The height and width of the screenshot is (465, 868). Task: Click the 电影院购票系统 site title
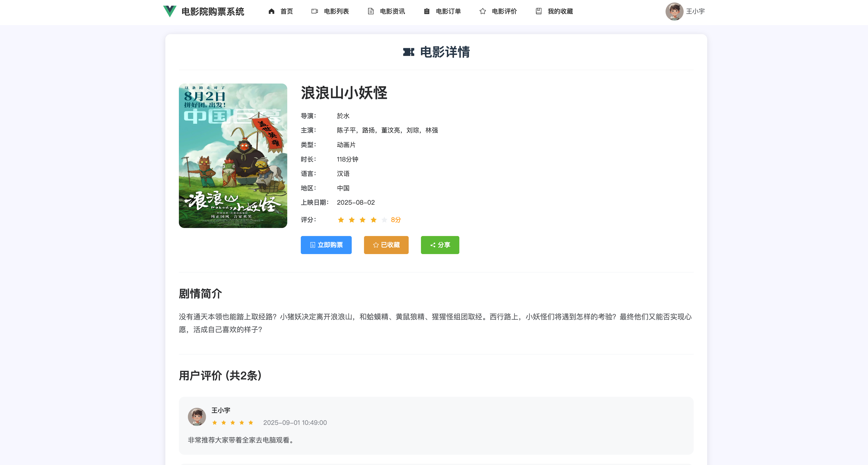pos(213,12)
